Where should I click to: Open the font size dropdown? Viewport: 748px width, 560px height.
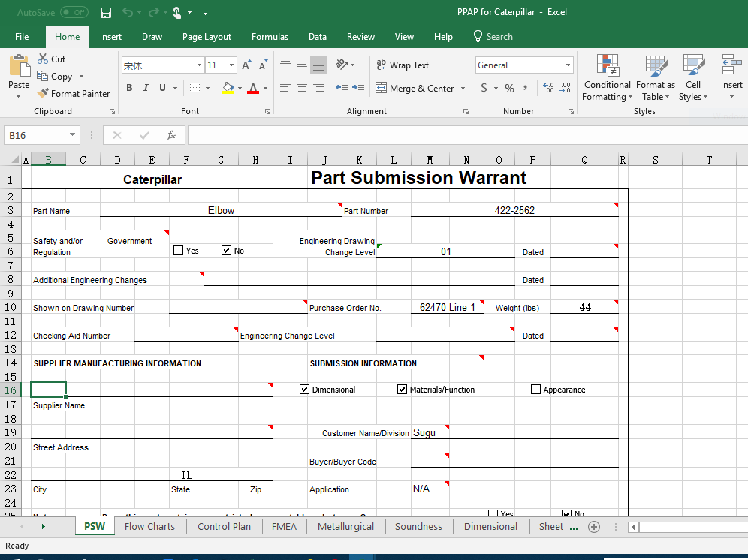[x=231, y=65]
